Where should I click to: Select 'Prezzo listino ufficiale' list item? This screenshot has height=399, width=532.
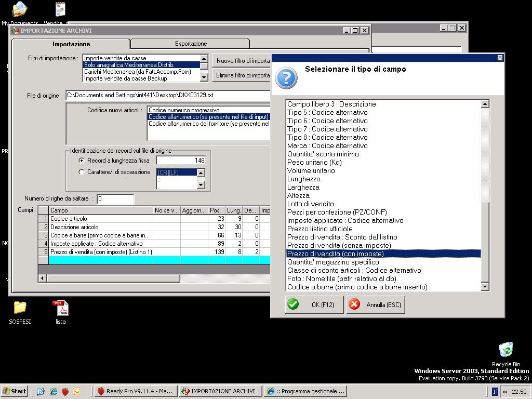384,229
